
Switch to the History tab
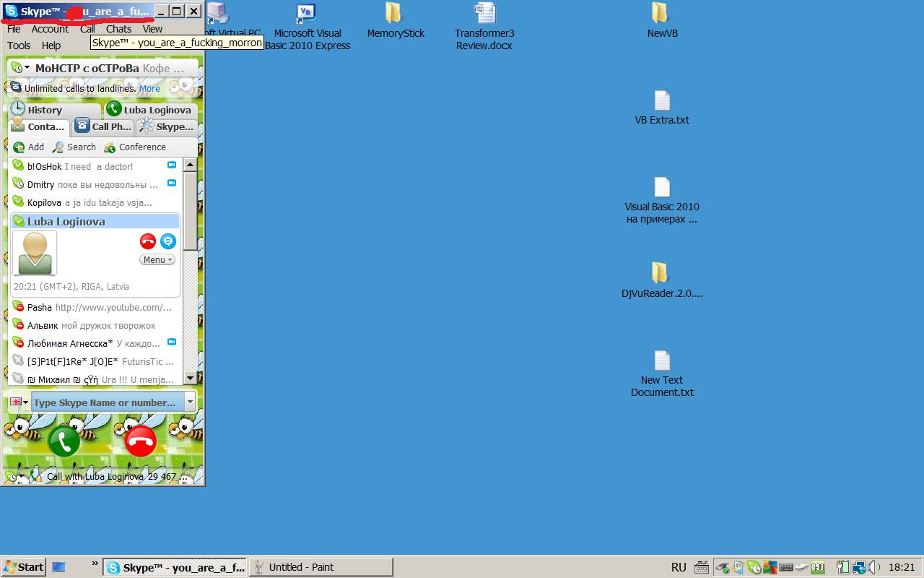click(x=45, y=110)
